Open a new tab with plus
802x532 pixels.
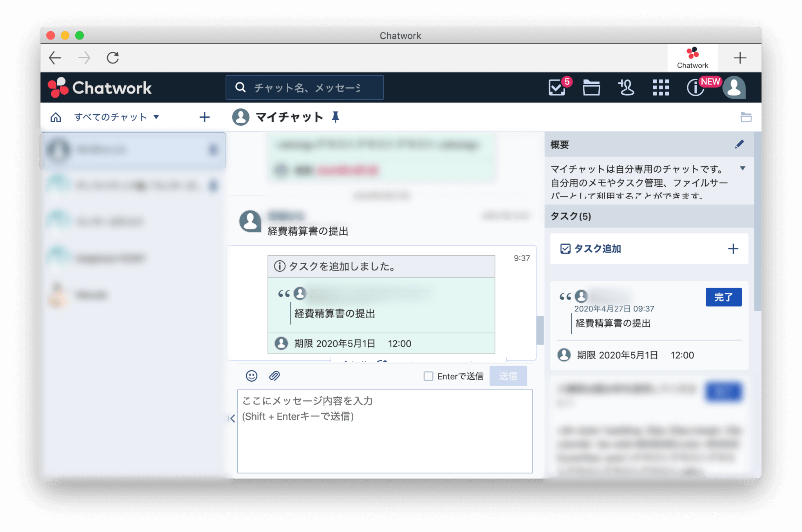pyautogui.click(x=740, y=58)
